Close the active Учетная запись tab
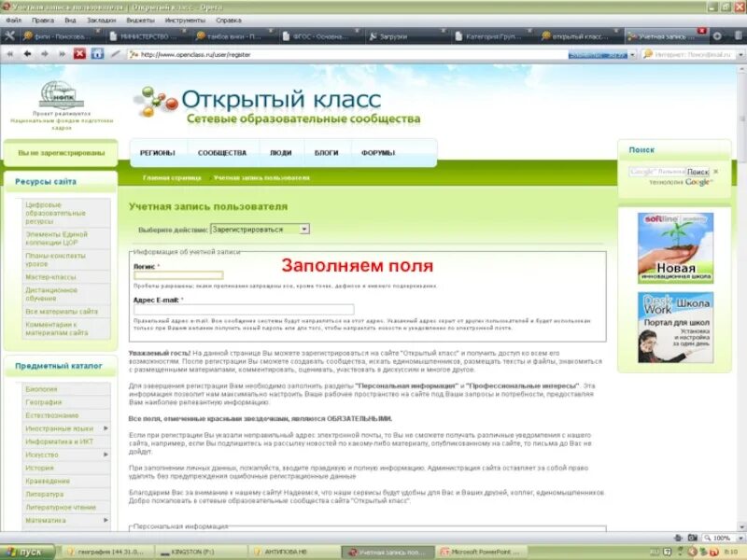747x560 pixels. click(702, 31)
